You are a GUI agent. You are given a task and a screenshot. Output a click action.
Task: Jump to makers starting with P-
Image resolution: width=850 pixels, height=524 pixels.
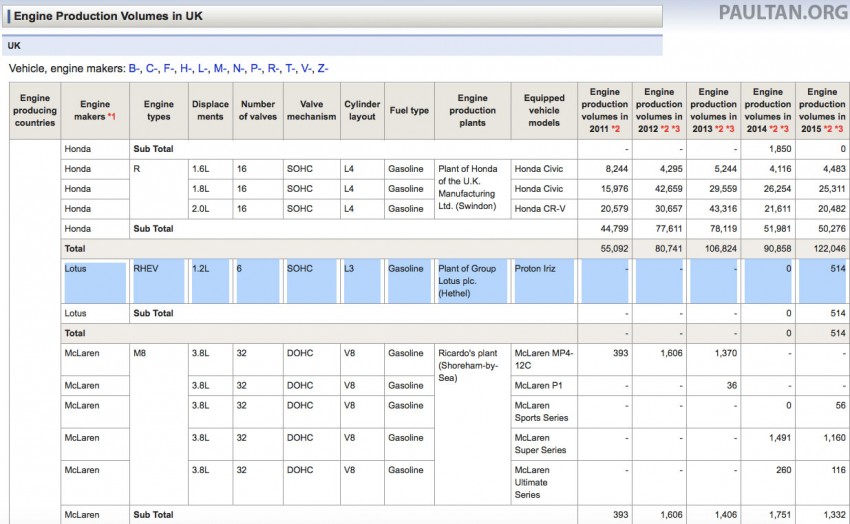(x=256, y=69)
